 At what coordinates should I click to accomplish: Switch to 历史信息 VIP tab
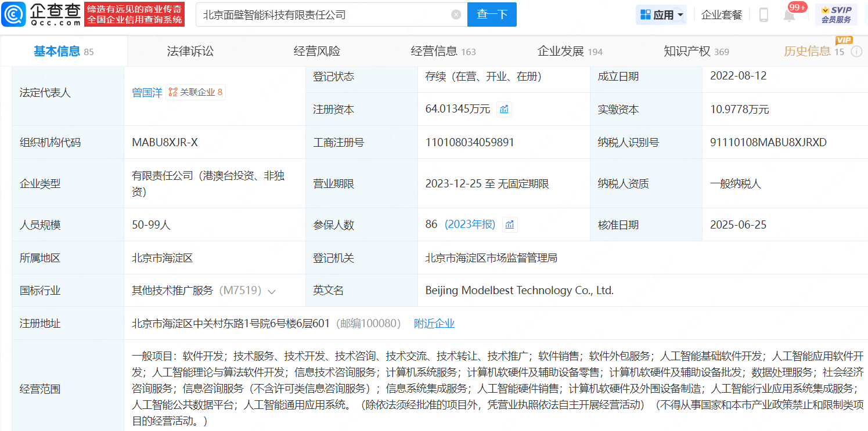(x=814, y=52)
